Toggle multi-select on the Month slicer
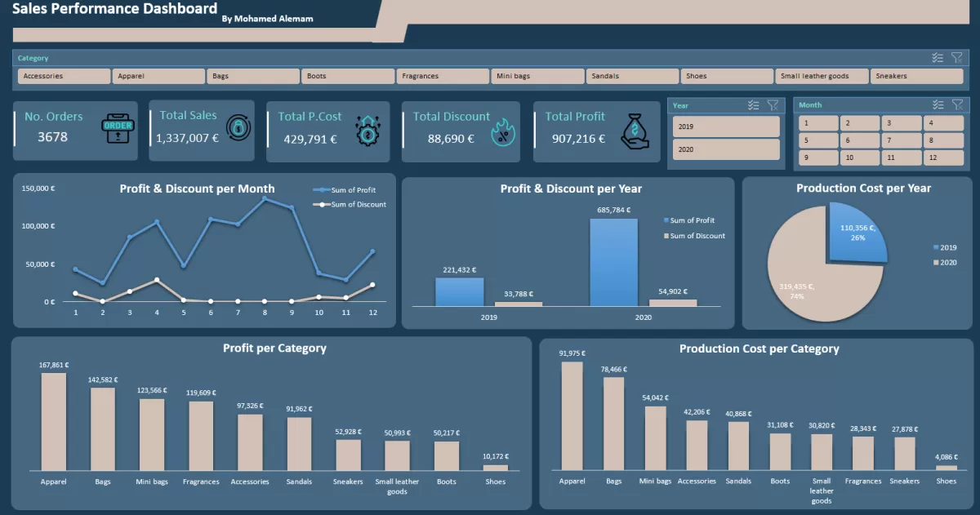 [x=938, y=104]
